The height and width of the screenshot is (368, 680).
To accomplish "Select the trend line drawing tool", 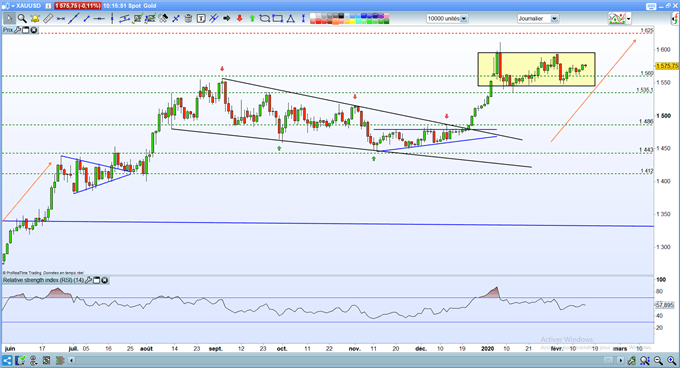I will (73, 19).
